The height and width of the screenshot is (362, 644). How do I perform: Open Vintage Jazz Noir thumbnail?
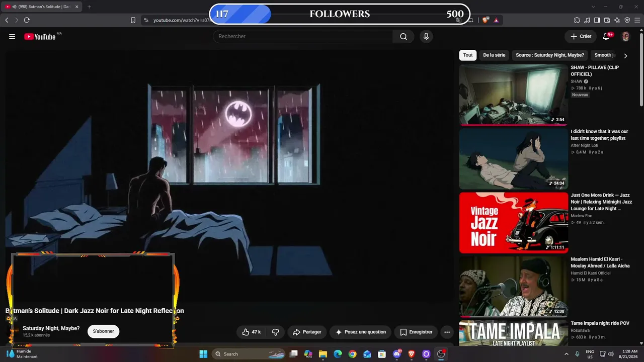[x=513, y=223]
